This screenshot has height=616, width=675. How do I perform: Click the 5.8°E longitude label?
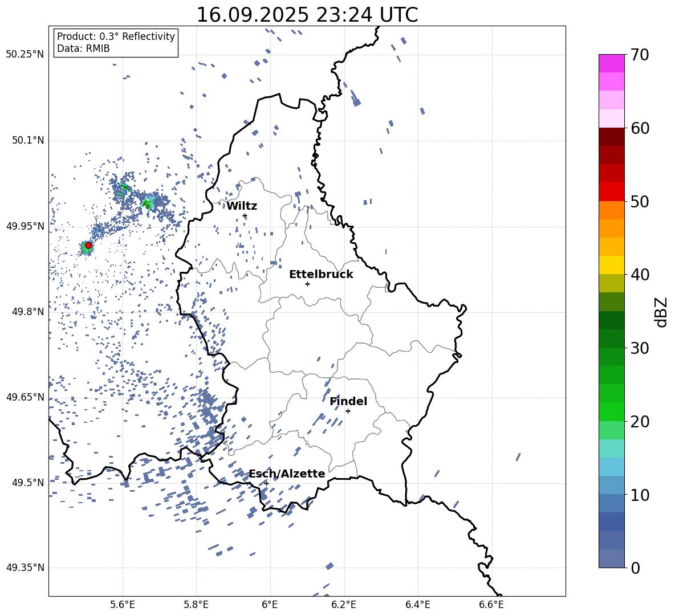196,605
